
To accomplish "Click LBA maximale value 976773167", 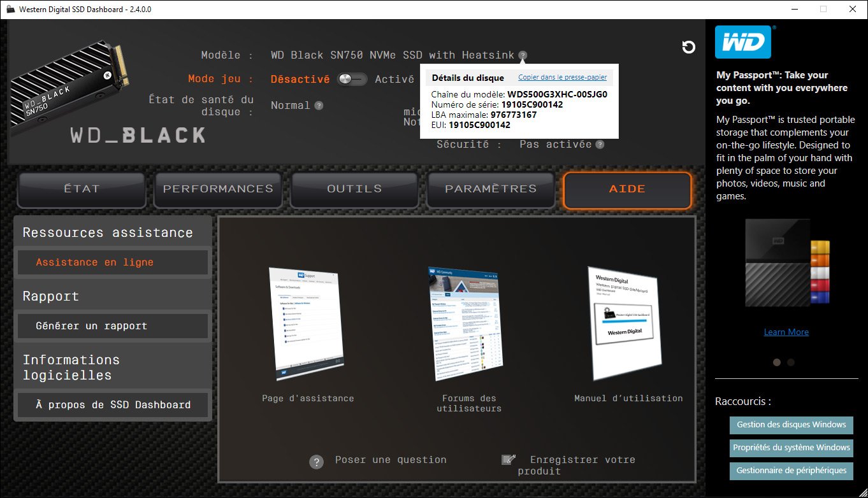I will coord(514,115).
